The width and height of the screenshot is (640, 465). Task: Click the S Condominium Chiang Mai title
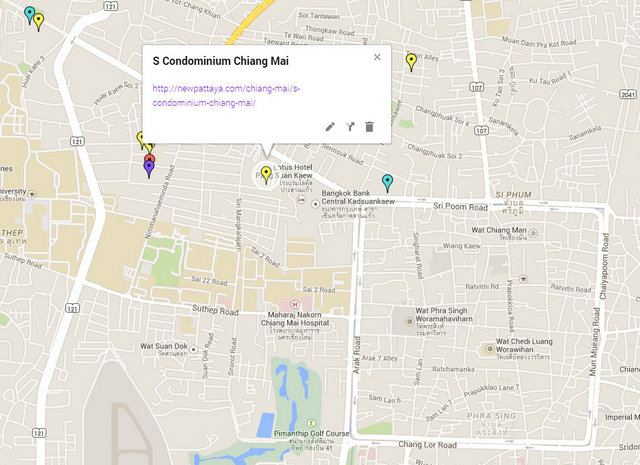click(x=220, y=61)
